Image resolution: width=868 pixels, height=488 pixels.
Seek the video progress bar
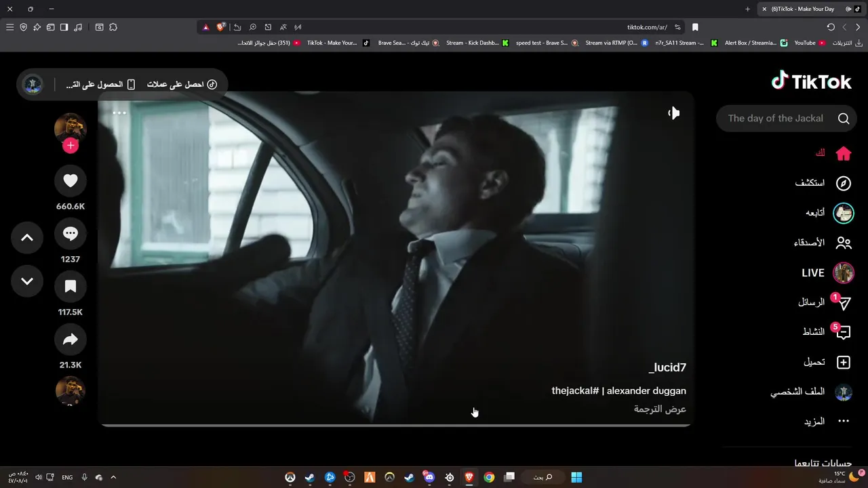396,426
